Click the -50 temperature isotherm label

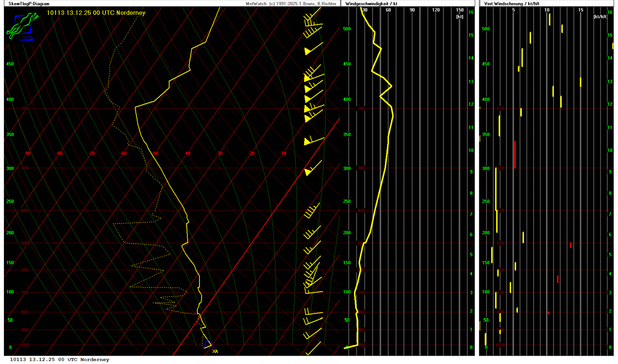click(155, 154)
